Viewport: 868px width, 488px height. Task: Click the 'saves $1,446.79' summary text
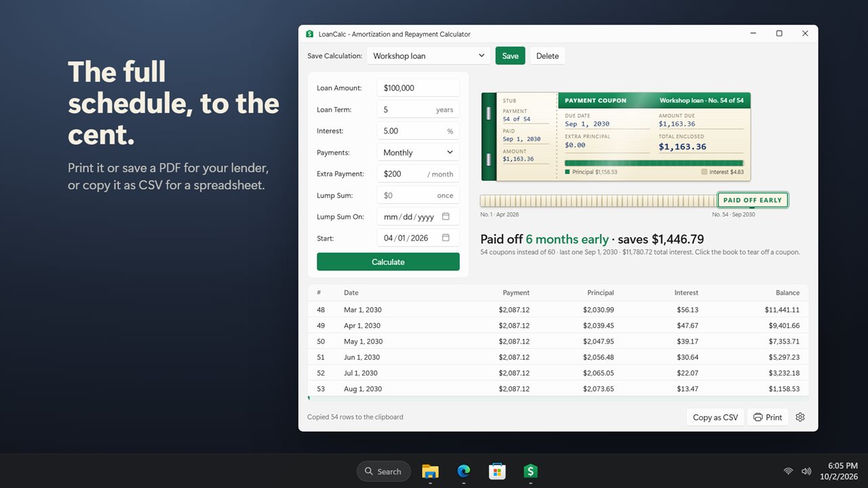tap(661, 239)
